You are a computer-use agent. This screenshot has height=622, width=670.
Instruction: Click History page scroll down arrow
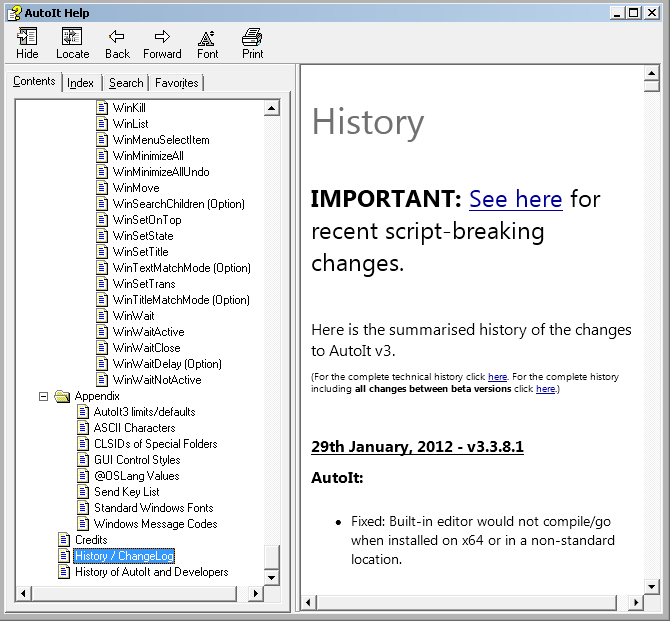click(651, 587)
